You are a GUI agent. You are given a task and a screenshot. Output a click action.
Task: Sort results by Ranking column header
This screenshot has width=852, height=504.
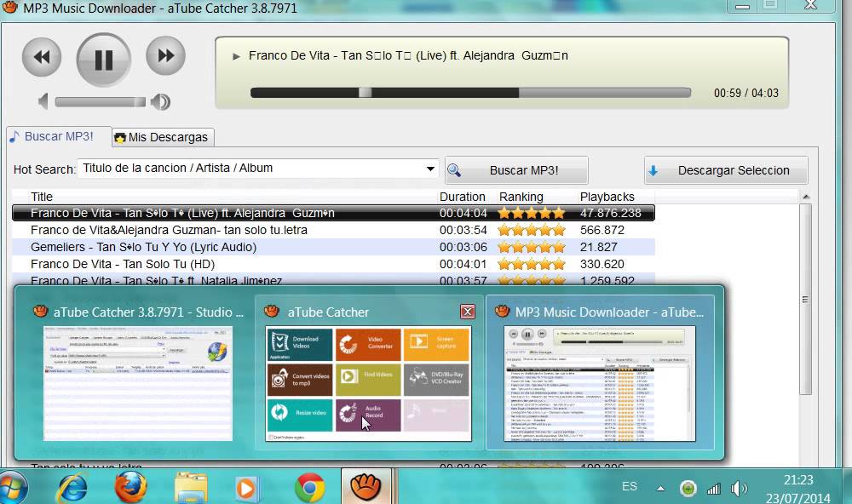(x=521, y=197)
